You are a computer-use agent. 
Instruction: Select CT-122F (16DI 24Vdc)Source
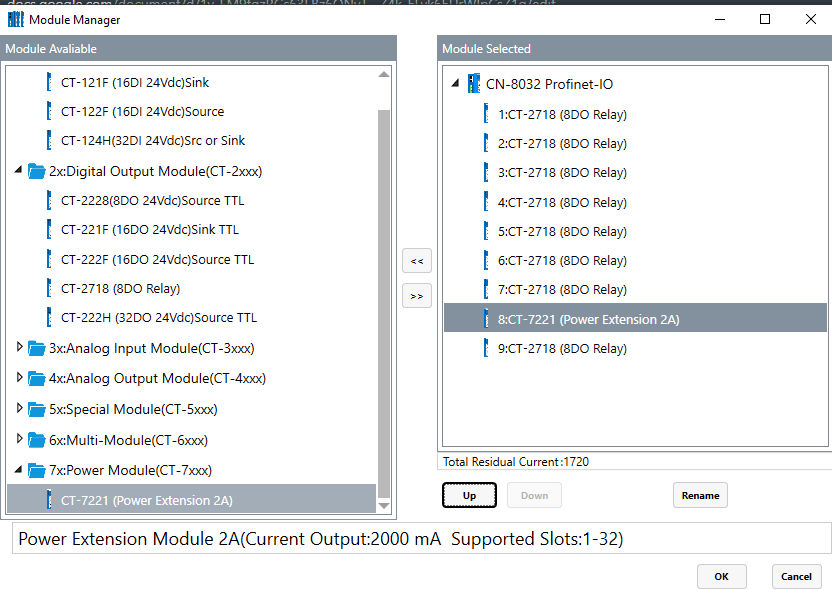(142, 111)
